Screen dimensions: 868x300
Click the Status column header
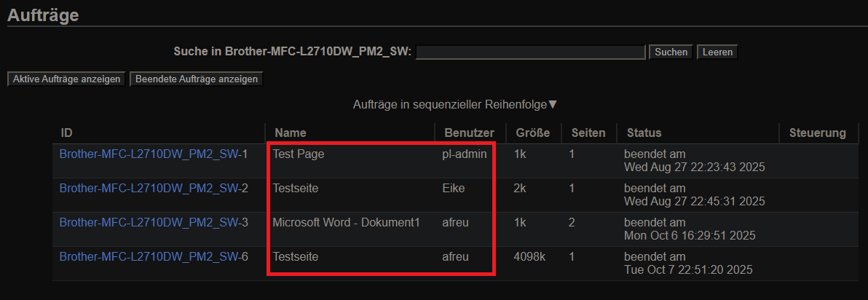[644, 133]
